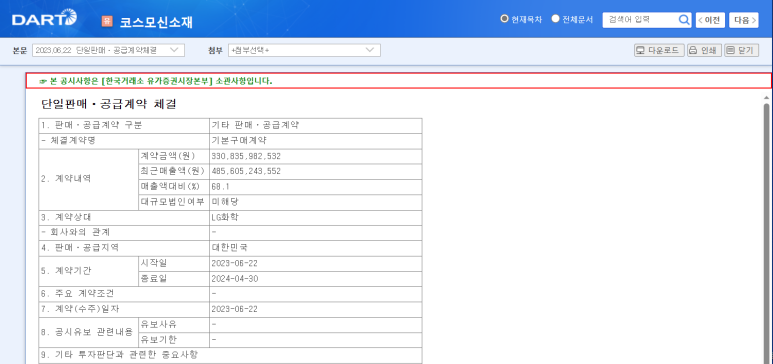Click the heading 단일판매ㆍ공급계약 체결
Screen dimensions: 773x364
109,105
